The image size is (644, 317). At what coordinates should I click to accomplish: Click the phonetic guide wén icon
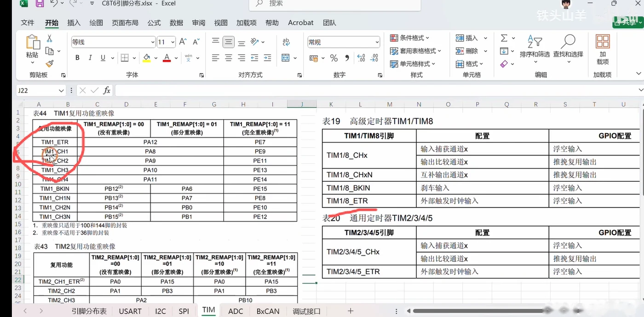(188, 58)
